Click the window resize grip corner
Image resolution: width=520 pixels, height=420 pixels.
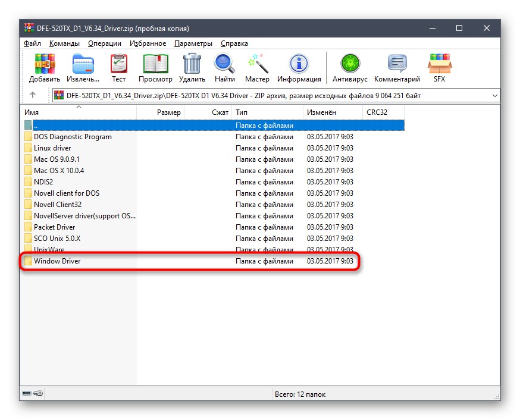click(496, 396)
